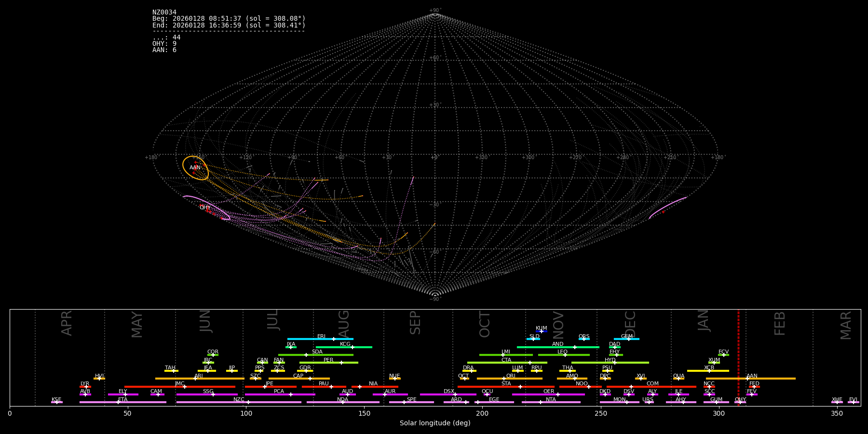Click the 'Solar longitude (deg)' axis label
The width and height of the screenshot is (868, 434).
point(435,423)
